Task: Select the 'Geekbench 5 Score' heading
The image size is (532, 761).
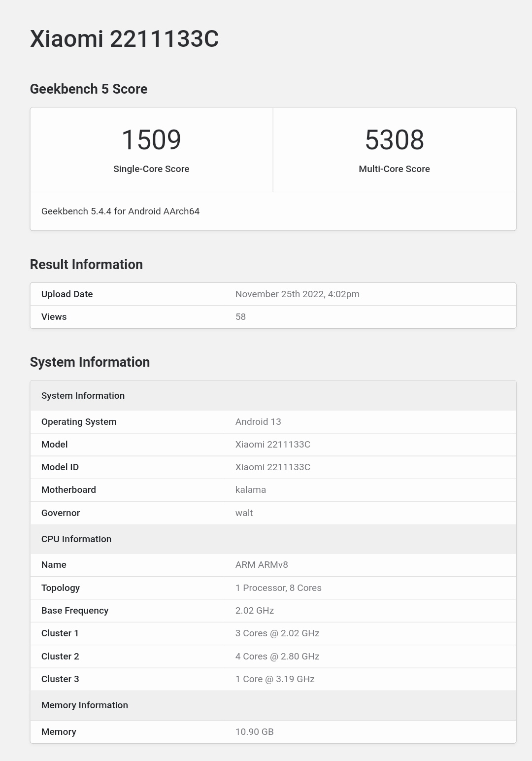Action: point(89,89)
